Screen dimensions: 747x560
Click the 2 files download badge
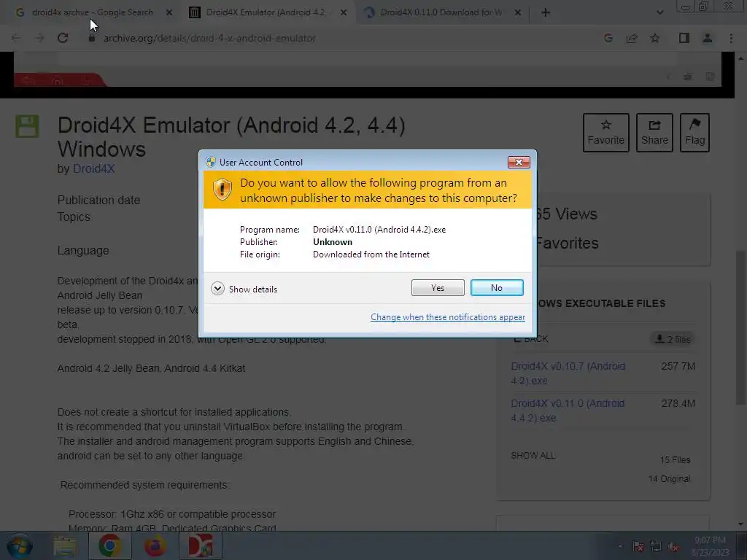tap(673, 339)
